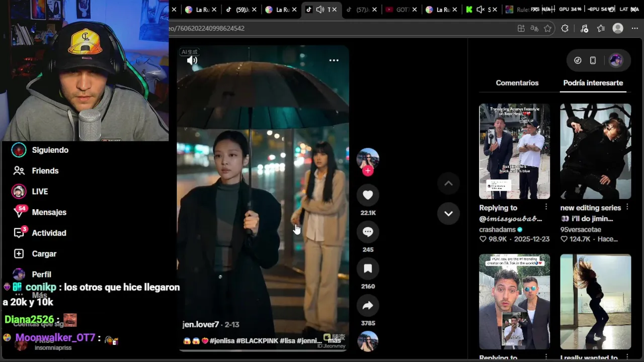Viewport: 644px width, 362px height.
Task: Click the browser media/music icon
Action: pos(584,29)
